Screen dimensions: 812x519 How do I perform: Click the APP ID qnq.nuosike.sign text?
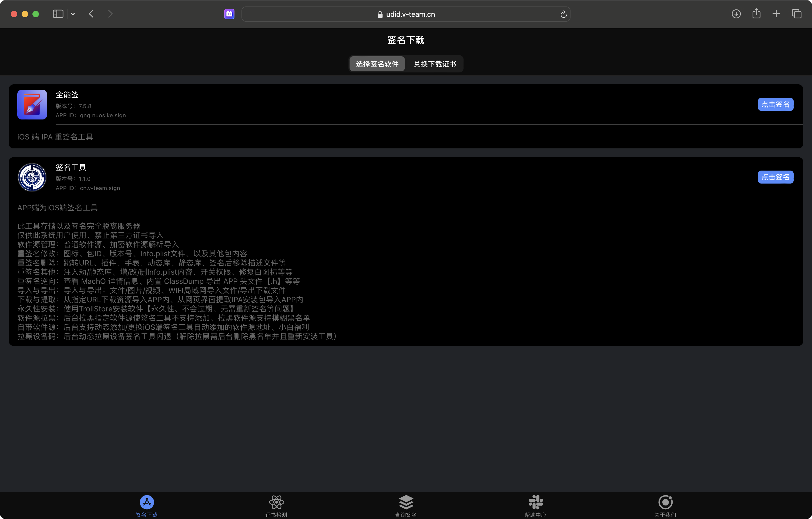pyautogui.click(x=103, y=115)
